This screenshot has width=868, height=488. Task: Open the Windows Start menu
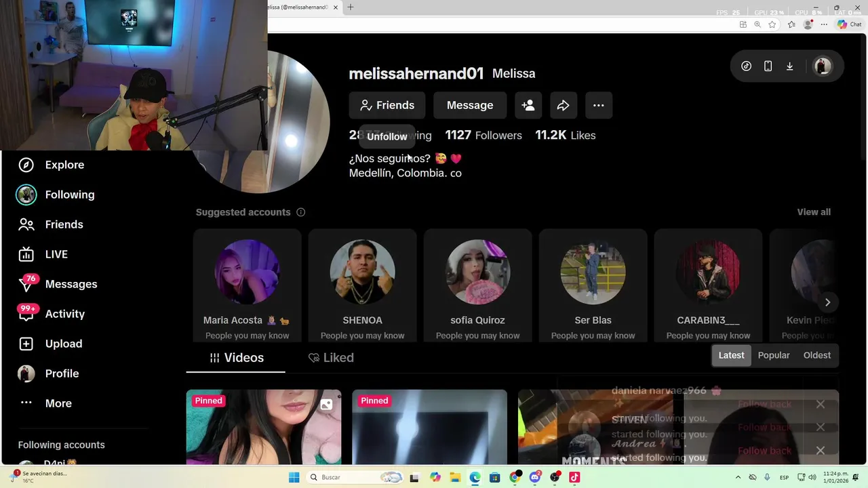click(294, 477)
